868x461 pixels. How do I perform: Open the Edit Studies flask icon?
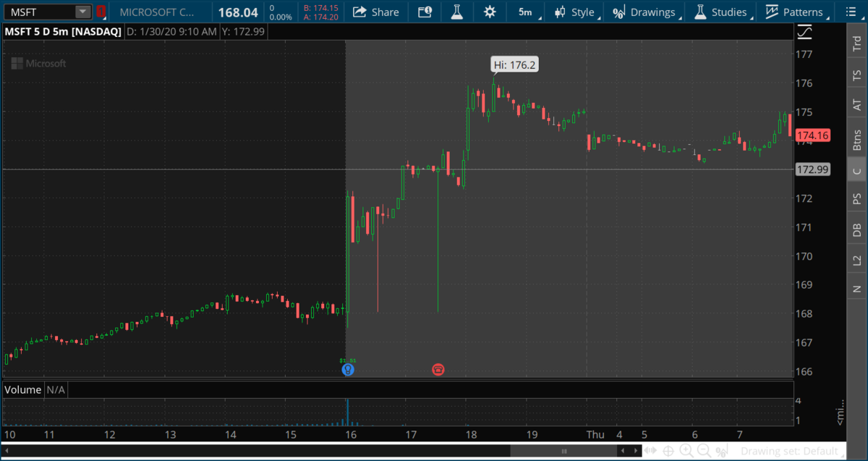click(x=456, y=12)
